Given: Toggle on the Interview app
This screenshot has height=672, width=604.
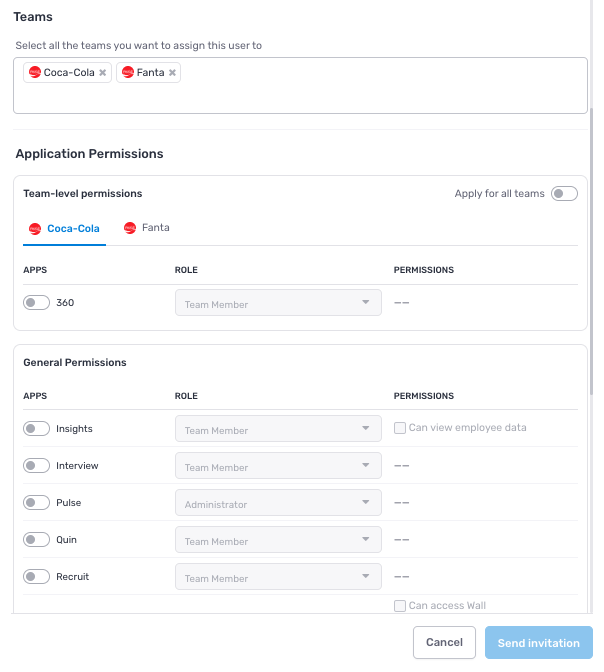Looking at the screenshot, I should pyautogui.click(x=37, y=466).
